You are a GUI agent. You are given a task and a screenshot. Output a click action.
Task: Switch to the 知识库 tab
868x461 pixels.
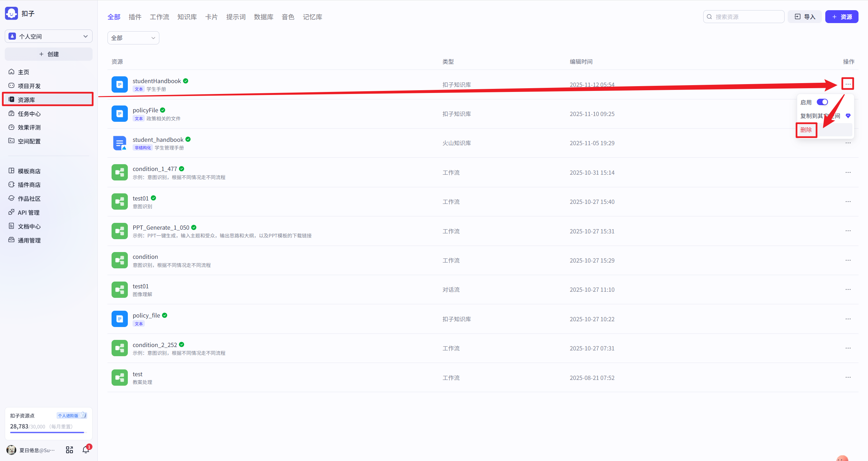tap(187, 17)
